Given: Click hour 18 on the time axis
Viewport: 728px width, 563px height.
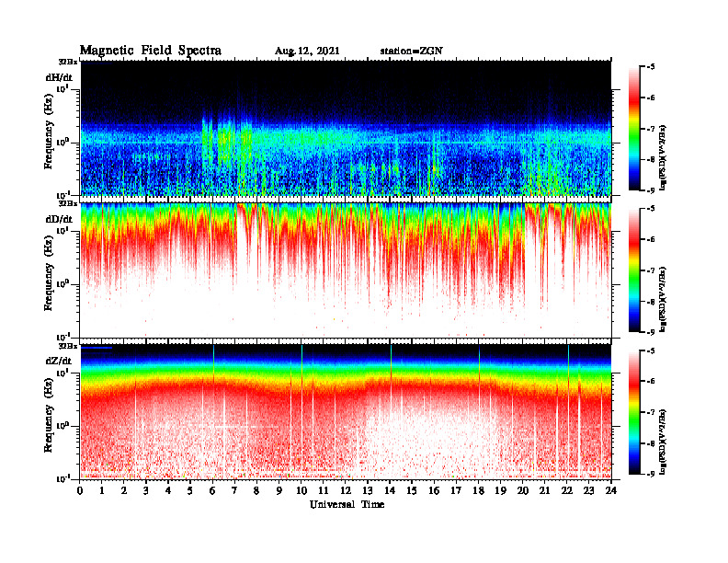Looking at the screenshot, I should pyautogui.click(x=478, y=490).
